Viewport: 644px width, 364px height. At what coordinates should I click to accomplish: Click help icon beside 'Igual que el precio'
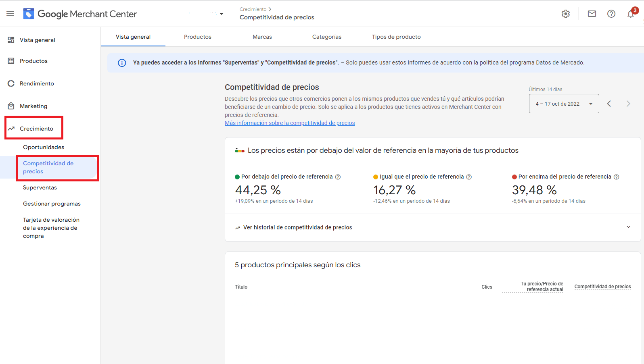point(469,177)
